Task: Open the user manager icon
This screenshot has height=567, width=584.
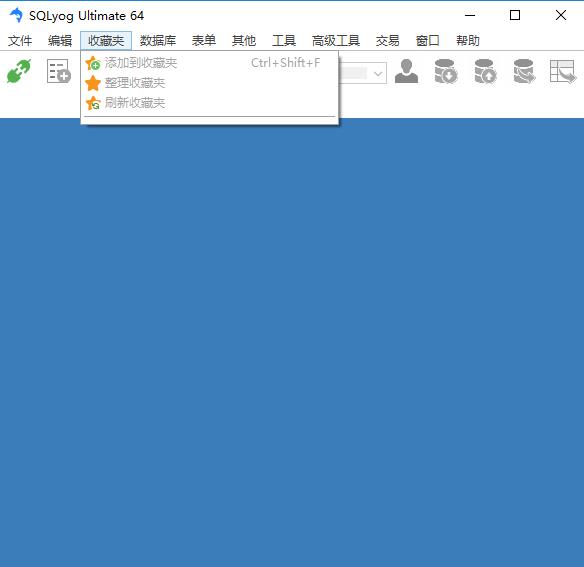Action: click(406, 71)
